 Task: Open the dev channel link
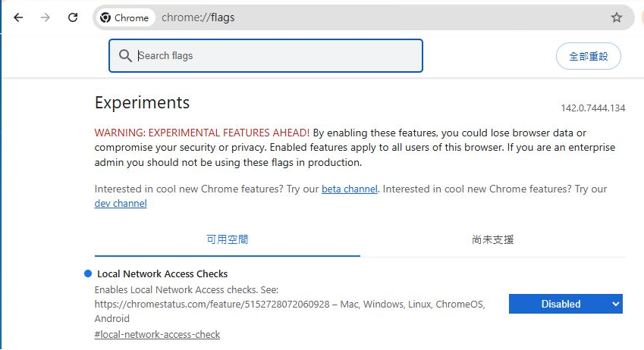121,204
